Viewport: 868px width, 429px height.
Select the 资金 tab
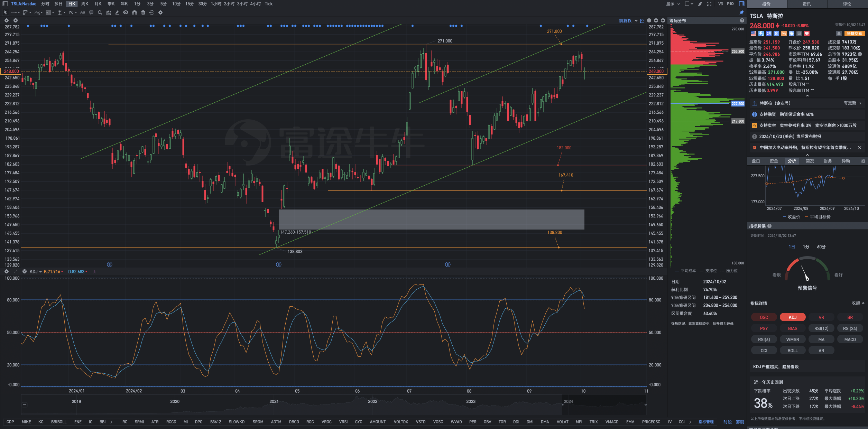[x=774, y=161]
